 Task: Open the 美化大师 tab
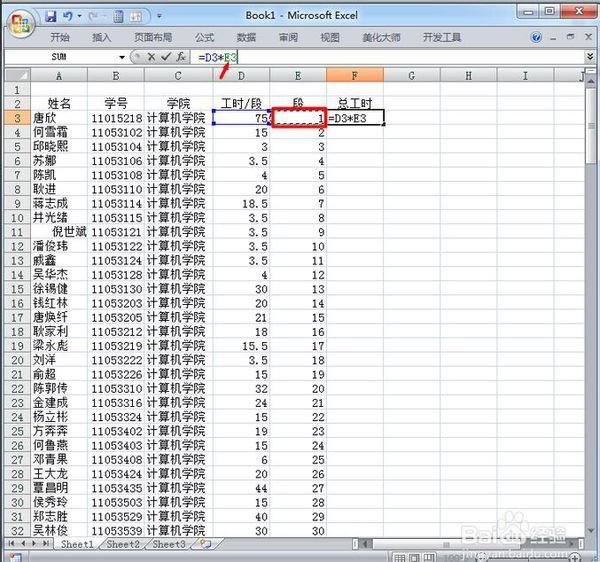pyautogui.click(x=381, y=37)
